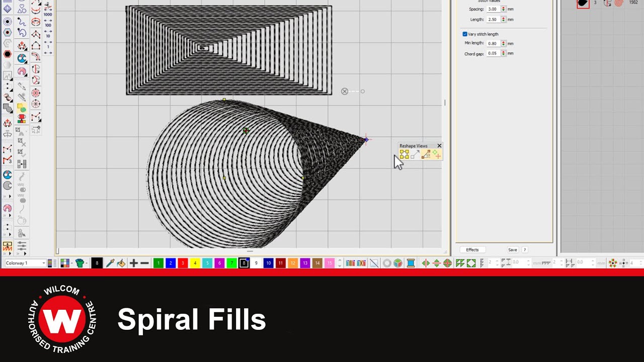Close the Reshape Views floating toolbar
Viewport: 644px width, 362px height.
tap(439, 146)
